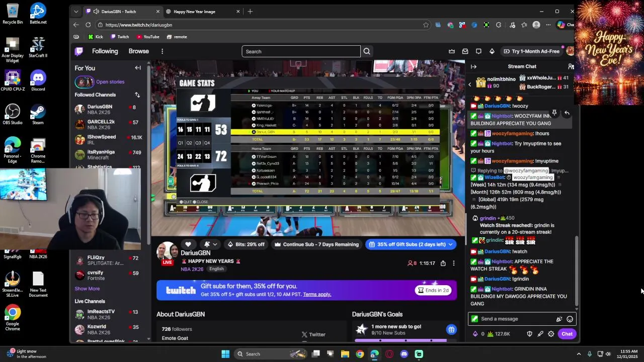This screenshot has width=644, height=362.
Task: Open the Twitch whispers icon
Action: coord(478,51)
